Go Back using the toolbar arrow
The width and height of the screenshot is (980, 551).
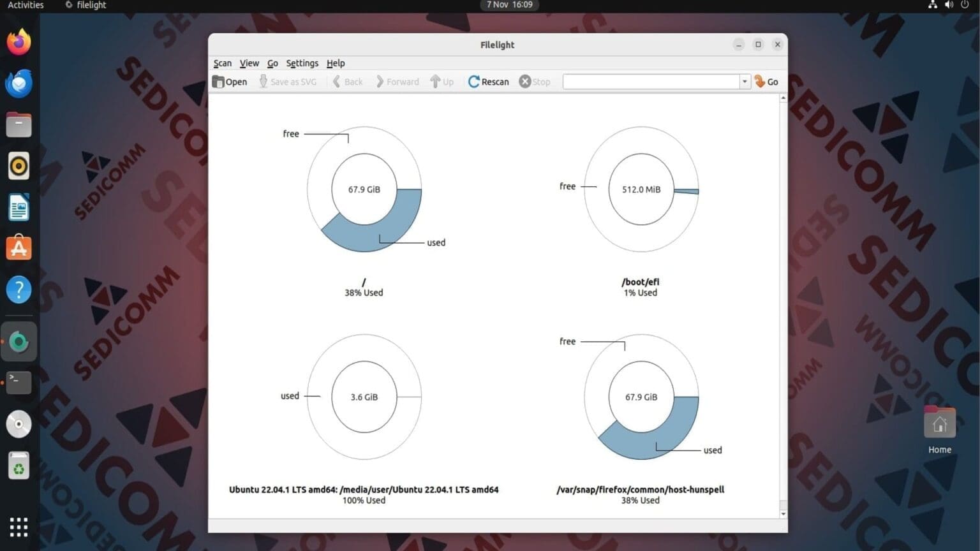348,82
